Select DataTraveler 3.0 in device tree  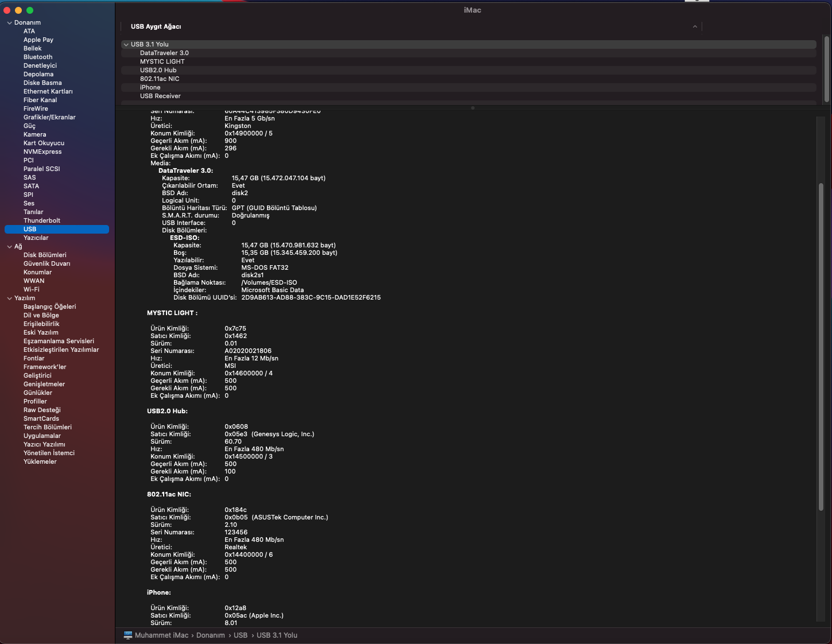pyautogui.click(x=164, y=53)
